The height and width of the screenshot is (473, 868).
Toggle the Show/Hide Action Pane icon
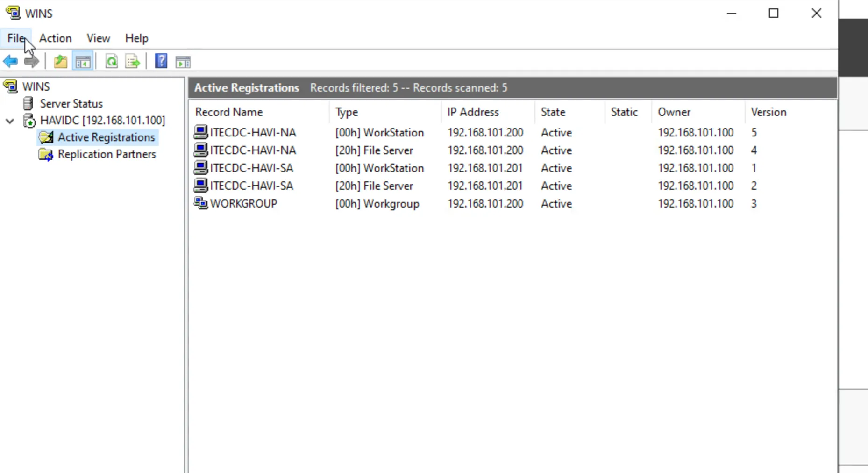point(183,61)
